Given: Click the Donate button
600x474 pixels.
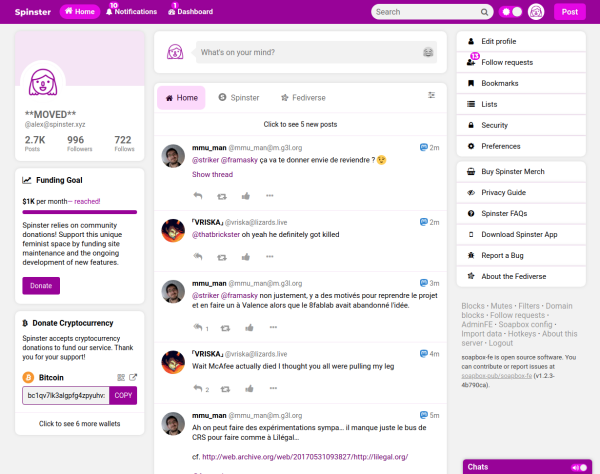Looking at the screenshot, I should 41,286.
